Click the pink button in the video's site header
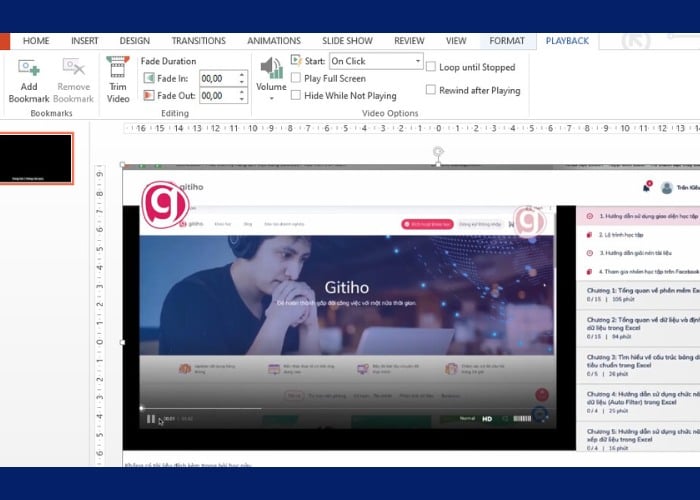The width and height of the screenshot is (700, 500). point(427,224)
